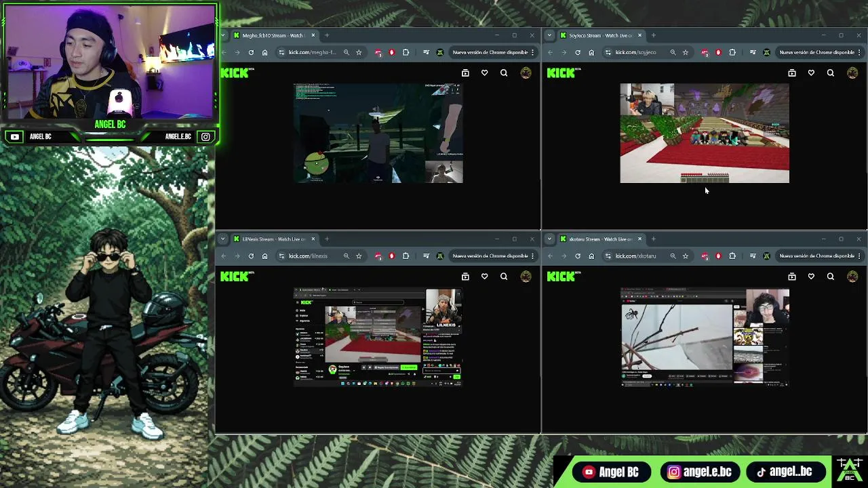The image size is (868, 488).
Task: Open Chrome three-dot menu in Soyjeco window
Action: tap(860, 52)
